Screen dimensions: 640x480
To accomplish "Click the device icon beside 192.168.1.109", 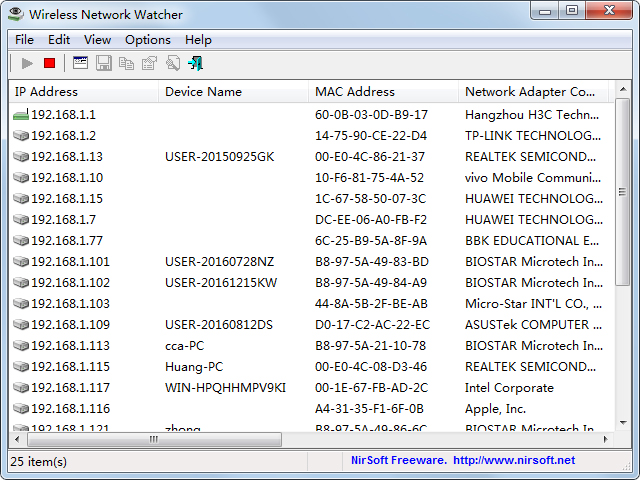I will (21, 324).
